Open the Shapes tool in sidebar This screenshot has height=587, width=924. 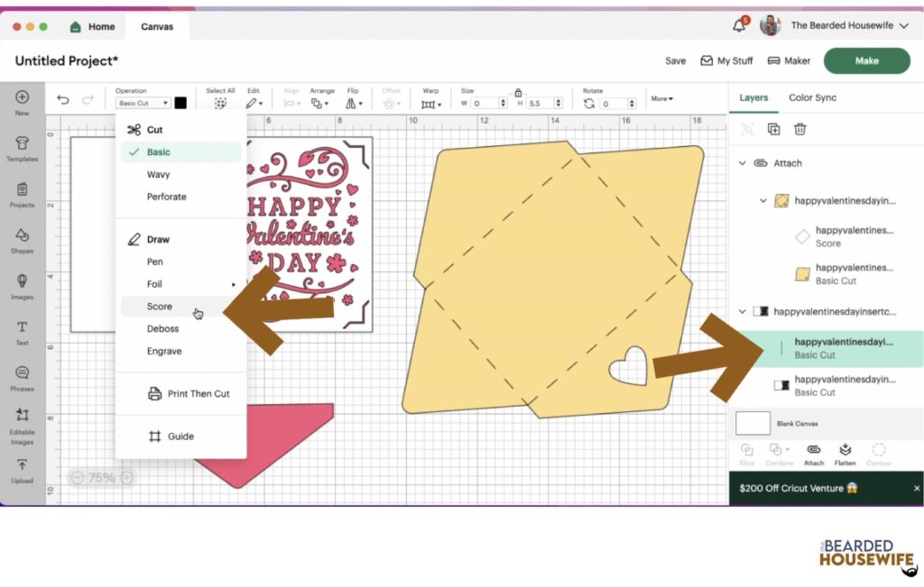(x=22, y=240)
